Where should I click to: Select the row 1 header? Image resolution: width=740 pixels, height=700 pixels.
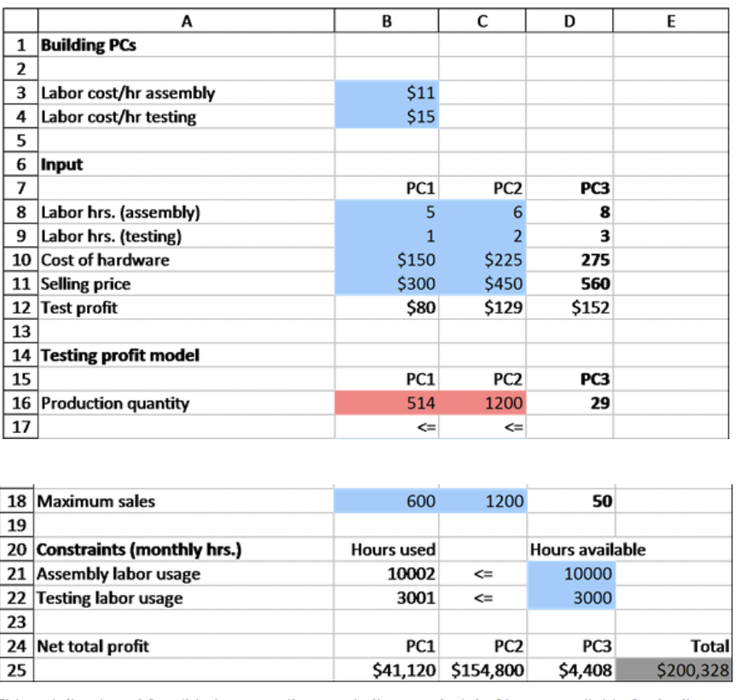pyautogui.click(x=19, y=45)
